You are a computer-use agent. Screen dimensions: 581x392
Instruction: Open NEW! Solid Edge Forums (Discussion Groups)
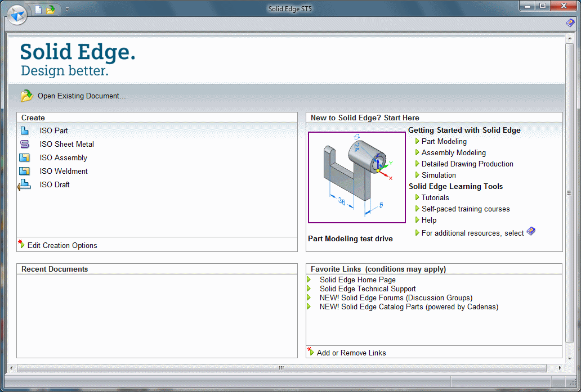396,298
